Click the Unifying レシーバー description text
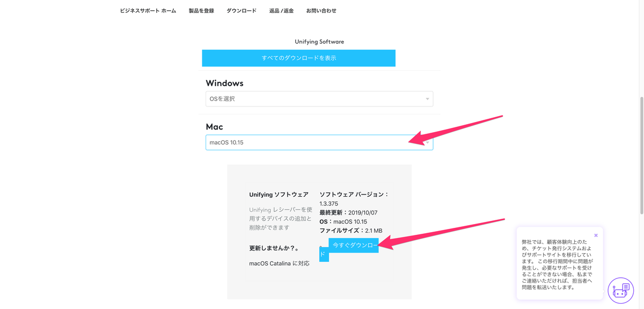 (x=280, y=218)
